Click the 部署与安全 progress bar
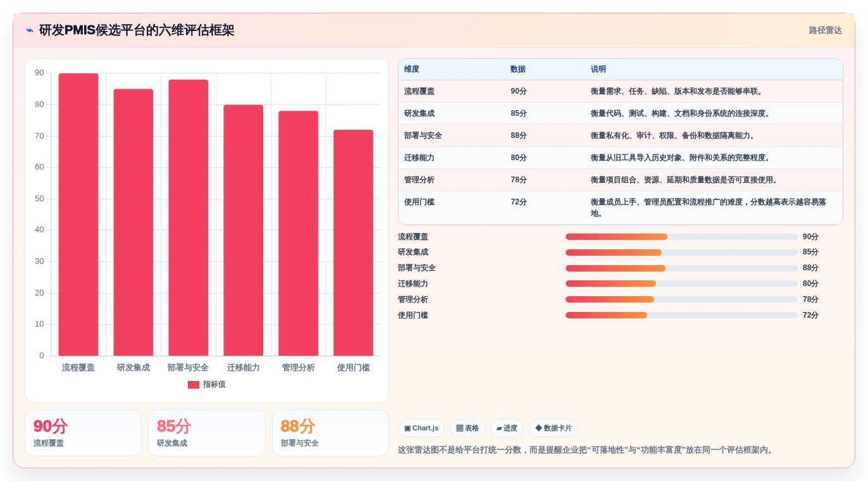Image resolution: width=868 pixels, height=481 pixels. click(x=681, y=268)
